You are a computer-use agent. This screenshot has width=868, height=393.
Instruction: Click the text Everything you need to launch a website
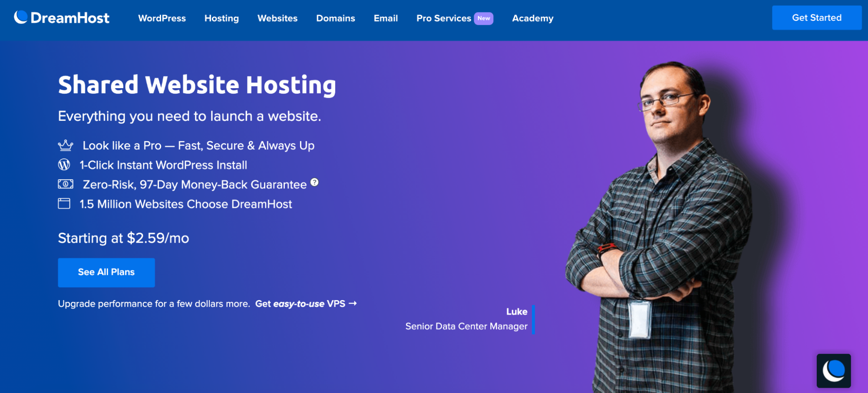189,116
